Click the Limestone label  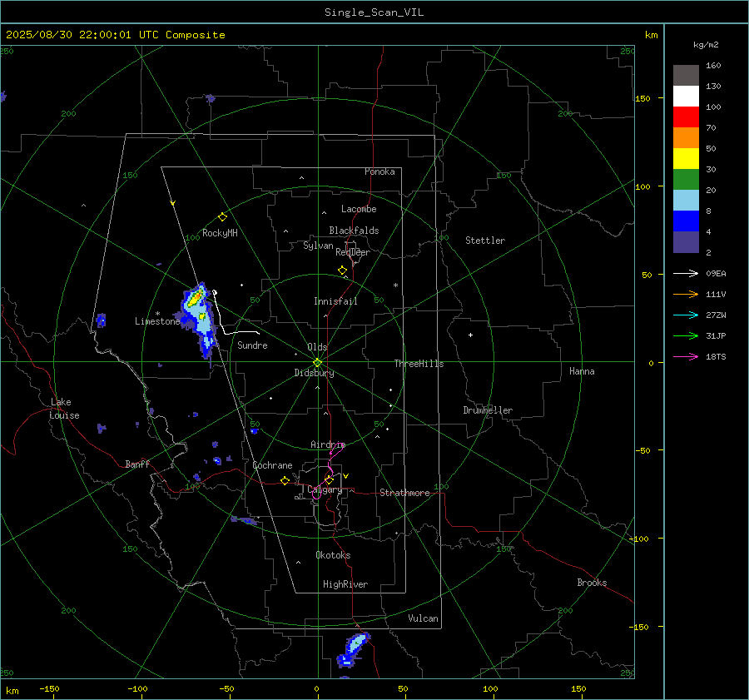tap(157, 321)
